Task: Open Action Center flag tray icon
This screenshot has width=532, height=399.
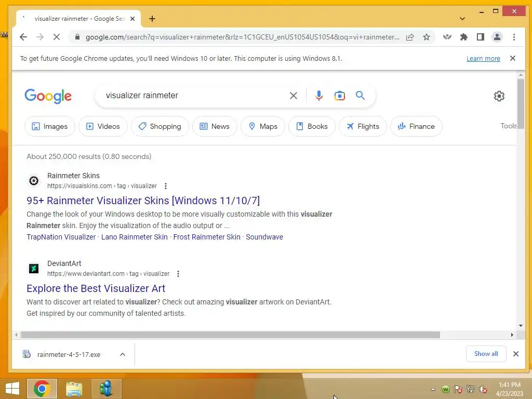Action: pyautogui.click(x=458, y=389)
